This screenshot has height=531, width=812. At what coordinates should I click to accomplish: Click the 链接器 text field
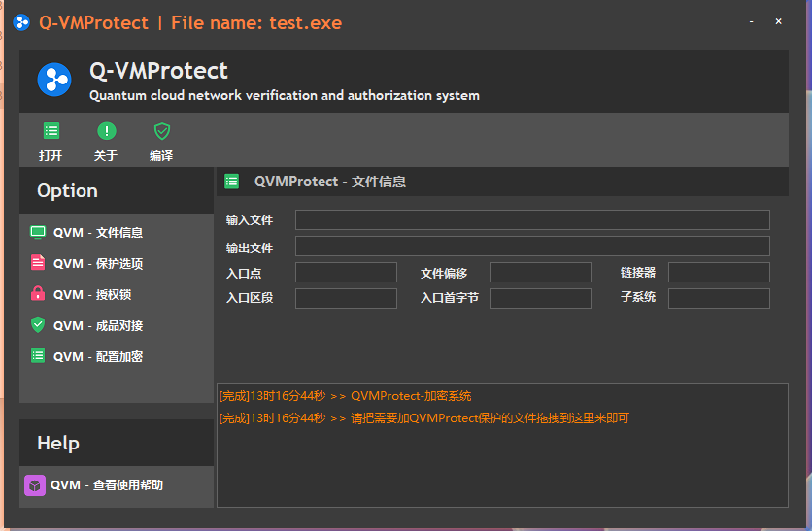pyautogui.click(x=719, y=273)
